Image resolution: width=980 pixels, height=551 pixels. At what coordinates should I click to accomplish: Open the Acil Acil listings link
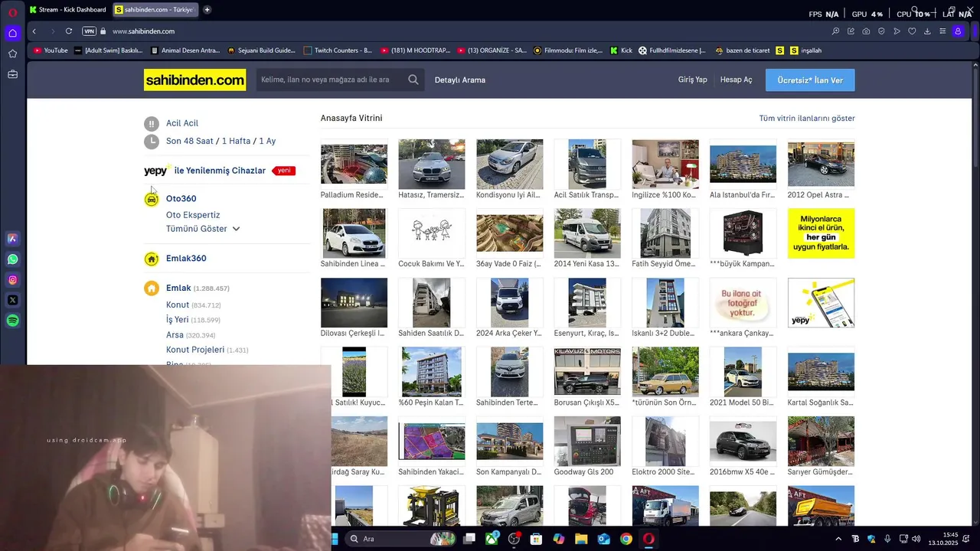tap(182, 123)
